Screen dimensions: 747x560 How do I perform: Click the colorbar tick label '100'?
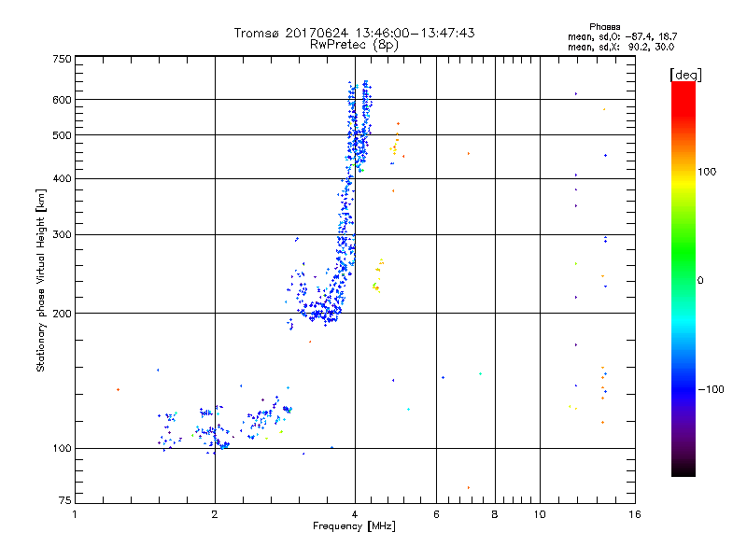point(707,172)
